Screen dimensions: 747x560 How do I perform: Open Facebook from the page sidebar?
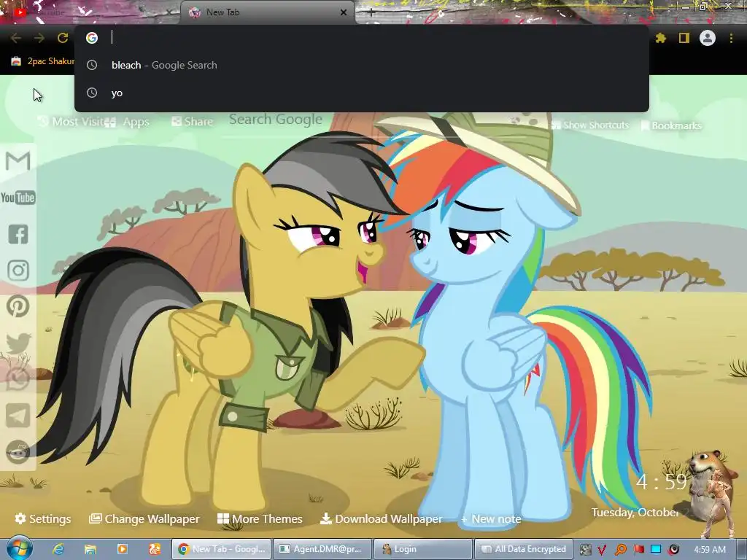[x=18, y=234]
